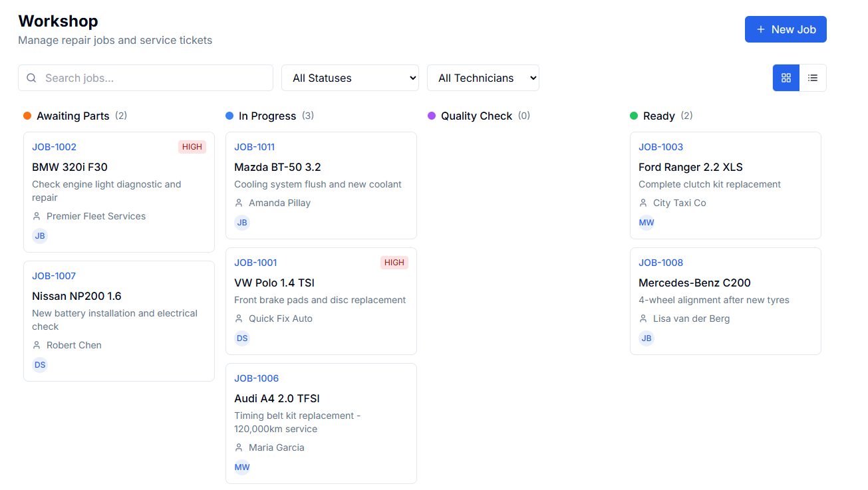
Task: Expand the All Technicians filter
Action: [483, 78]
